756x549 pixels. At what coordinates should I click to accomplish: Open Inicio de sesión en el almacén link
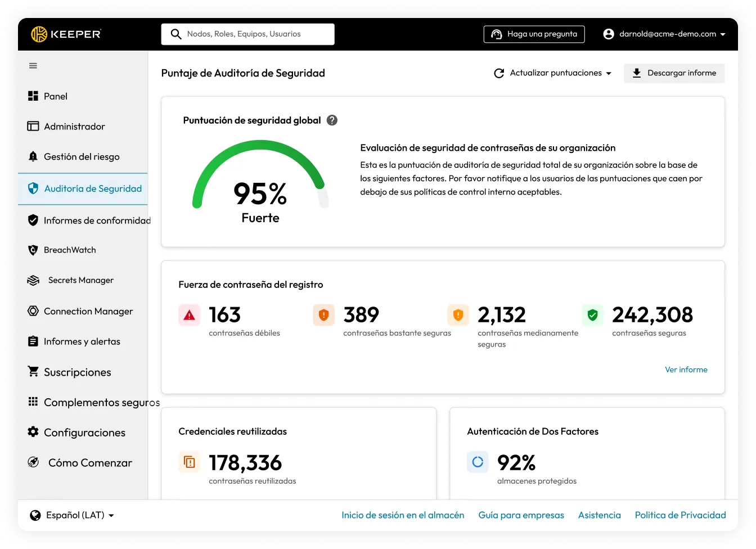[403, 515]
